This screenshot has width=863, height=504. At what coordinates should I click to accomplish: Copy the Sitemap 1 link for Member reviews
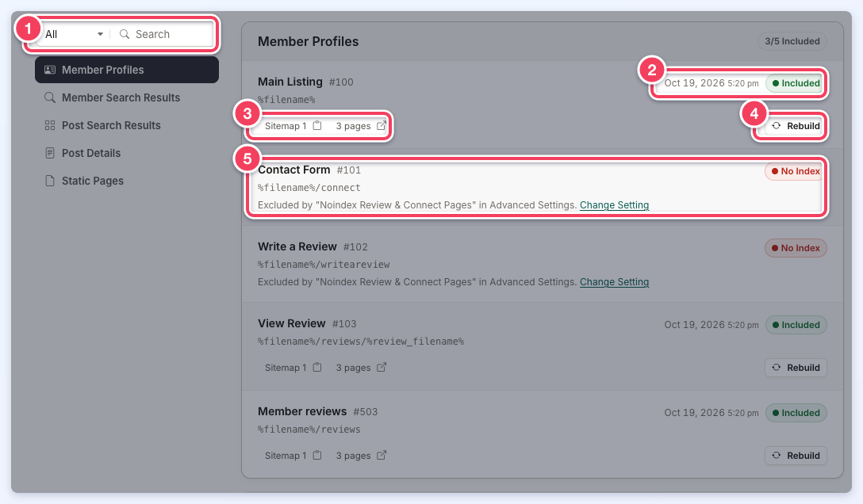click(x=317, y=455)
